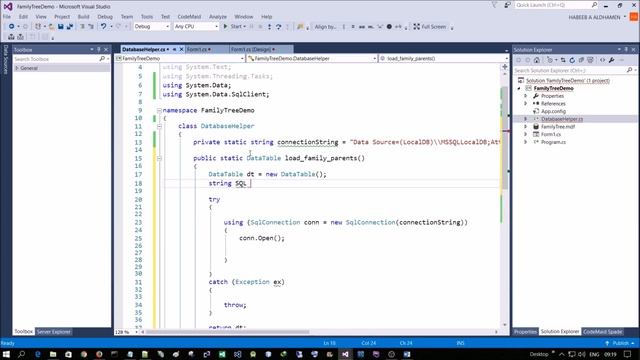
Task: Expand the Properties node in Solution Explorer
Action: (526, 96)
